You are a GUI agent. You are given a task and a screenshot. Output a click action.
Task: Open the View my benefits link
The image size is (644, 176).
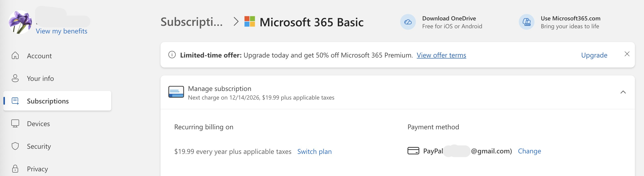tap(62, 31)
